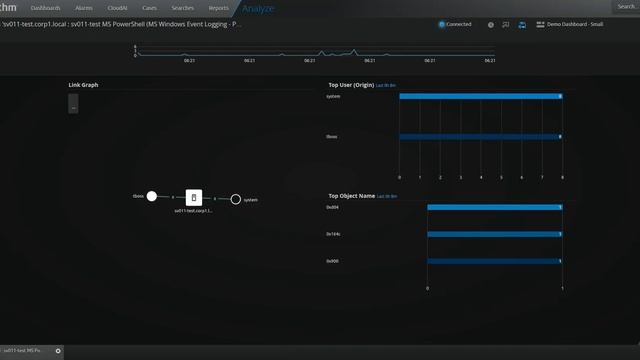Image resolution: width=640 pixels, height=360 pixels.
Task: Click the system bar in Top User chart
Action: pyautogui.click(x=481, y=96)
